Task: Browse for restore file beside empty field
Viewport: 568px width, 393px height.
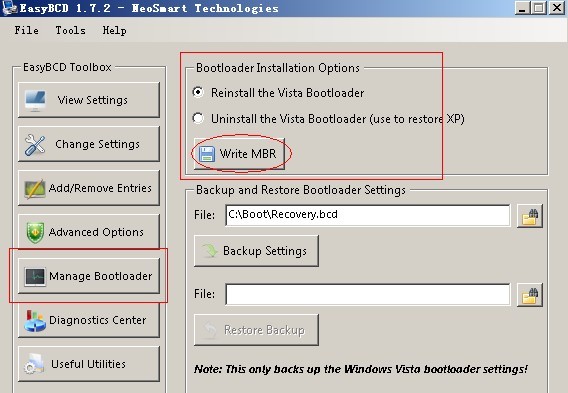Action: pos(530,294)
